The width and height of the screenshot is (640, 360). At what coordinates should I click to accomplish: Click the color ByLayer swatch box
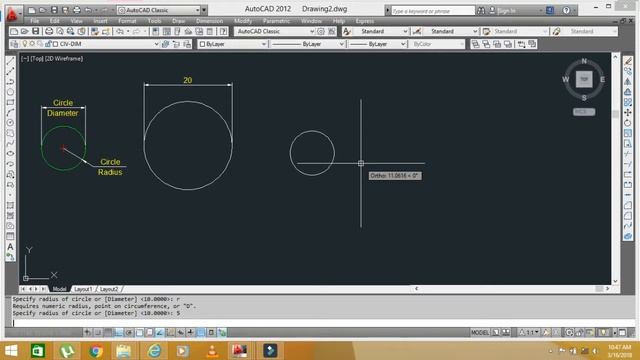[x=202, y=44]
